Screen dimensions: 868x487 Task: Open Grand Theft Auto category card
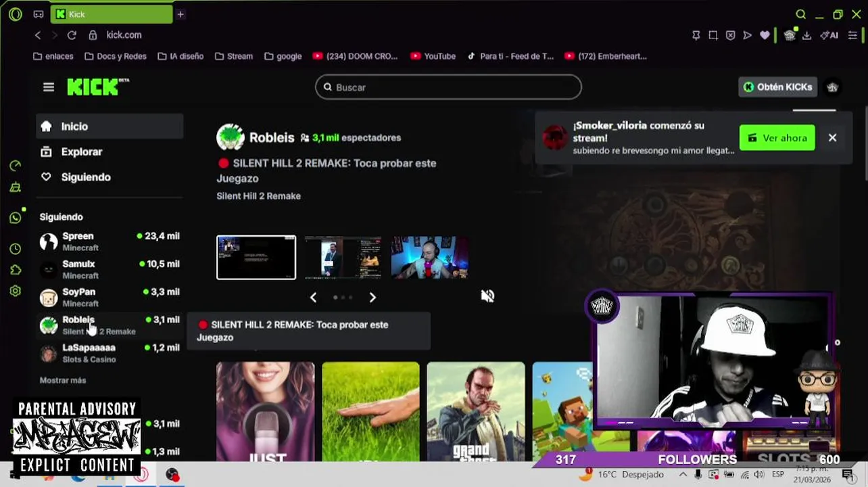[x=476, y=412]
